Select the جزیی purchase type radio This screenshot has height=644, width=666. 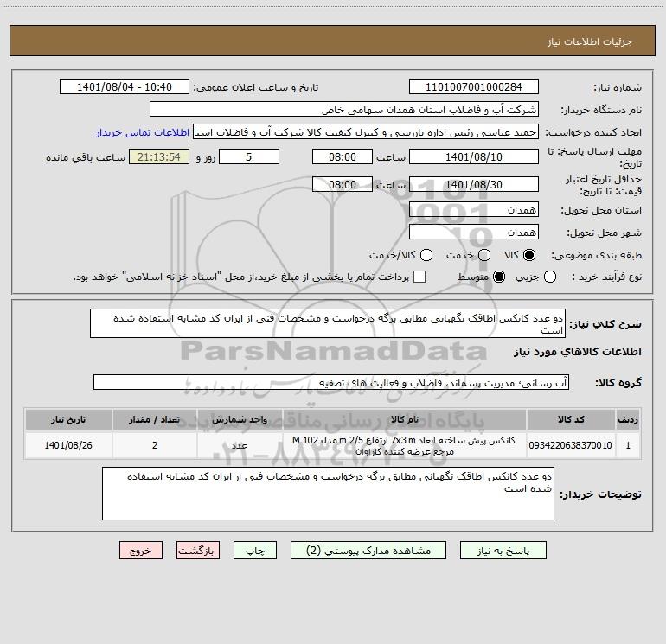pyautogui.click(x=550, y=277)
